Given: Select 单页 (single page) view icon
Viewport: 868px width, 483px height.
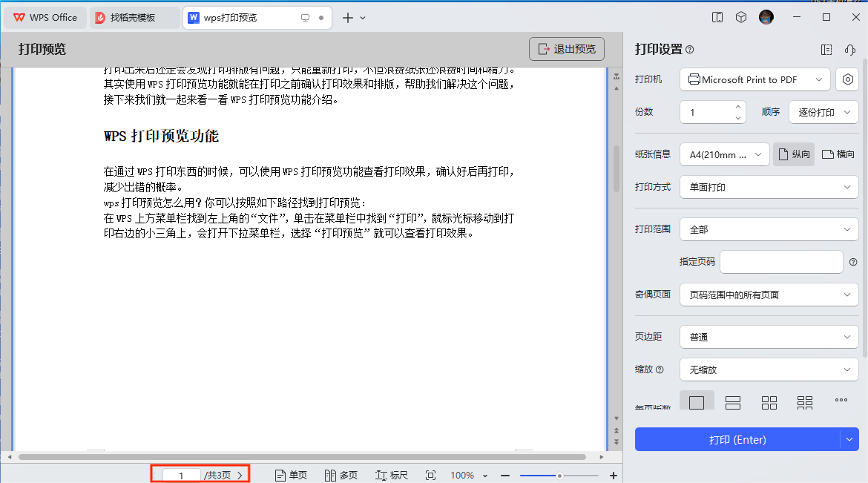Looking at the screenshot, I should click(290, 475).
